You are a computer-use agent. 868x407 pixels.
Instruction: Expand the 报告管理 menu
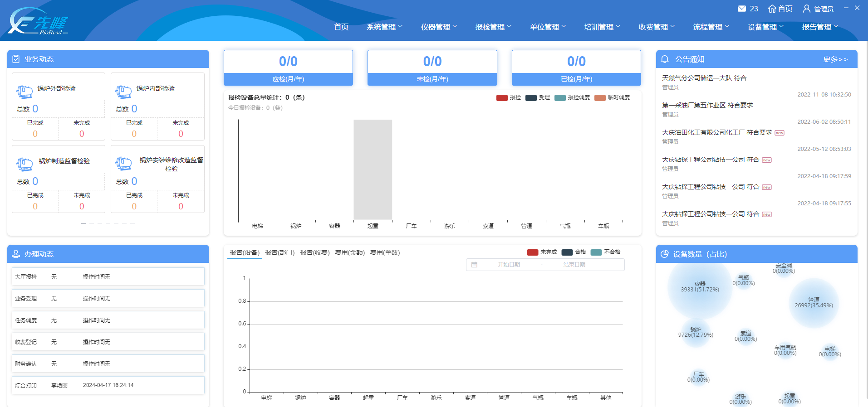pos(820,27)
